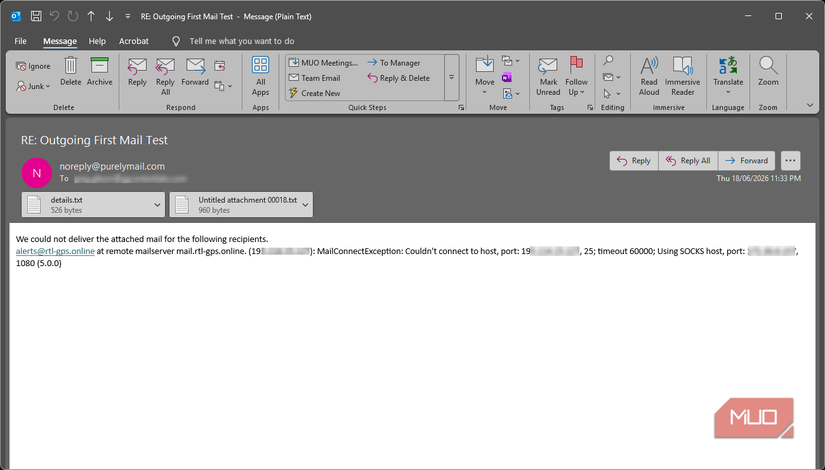Mark the message as Unread
The height and width of the screenshot is (470, 825).
coord(548,76)
